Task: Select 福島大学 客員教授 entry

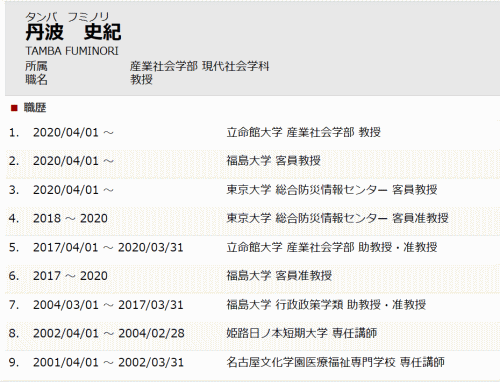Action: point(274,161)
